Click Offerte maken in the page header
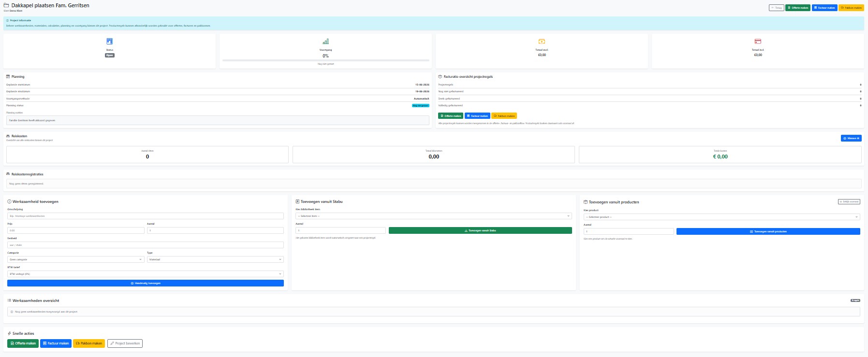Image resolution: width=868 pixels, height=357 pixels. [798, 8]
